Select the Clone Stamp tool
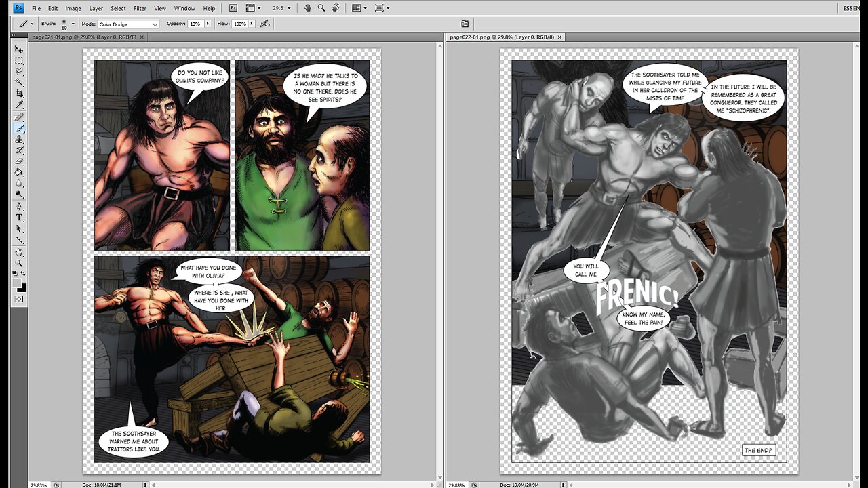This screenshot has width=868, height=488. [19, 139]
